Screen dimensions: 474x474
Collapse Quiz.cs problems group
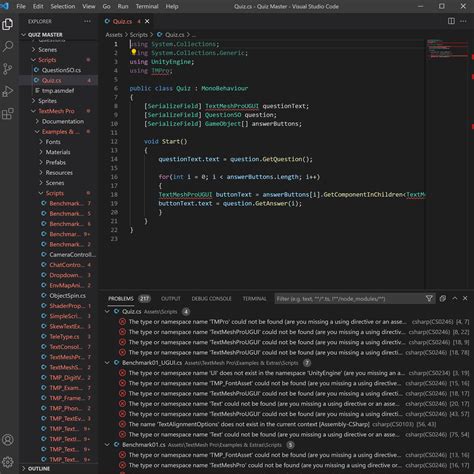coord(107,311)
